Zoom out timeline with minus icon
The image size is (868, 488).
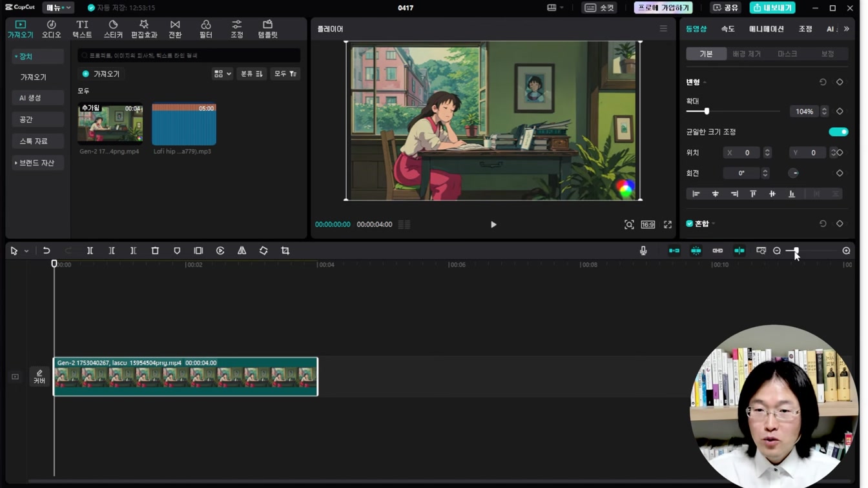pyautogui.click(x=777, y=250)
